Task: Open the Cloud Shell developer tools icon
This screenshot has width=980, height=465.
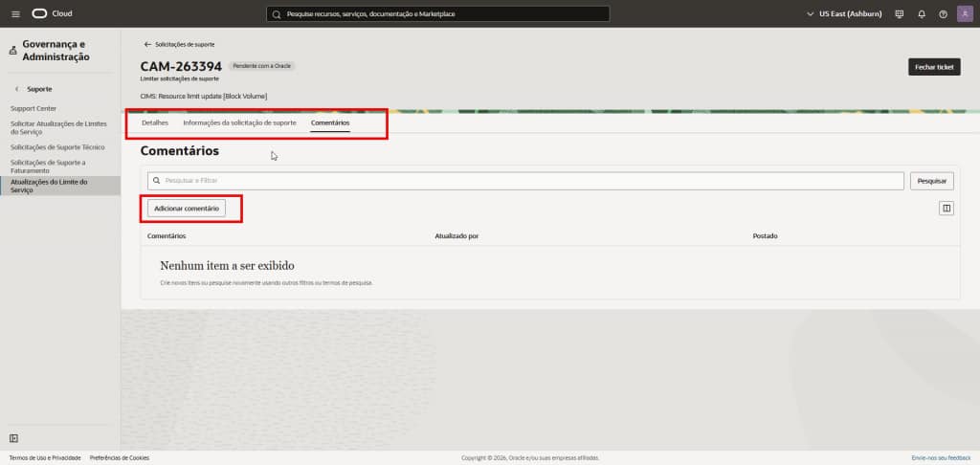Action: pyautogui.click(x=900, y=13)
